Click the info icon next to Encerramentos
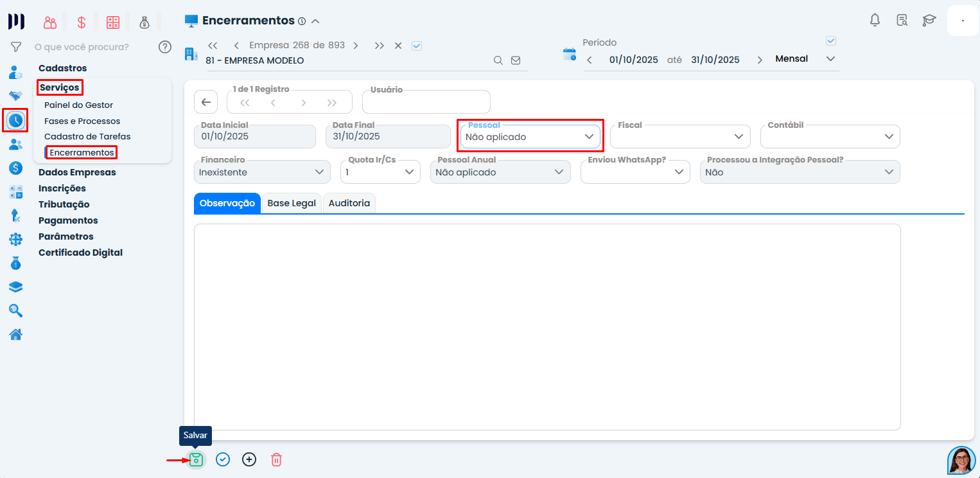The image size is (980, 478). click(302, 21)
